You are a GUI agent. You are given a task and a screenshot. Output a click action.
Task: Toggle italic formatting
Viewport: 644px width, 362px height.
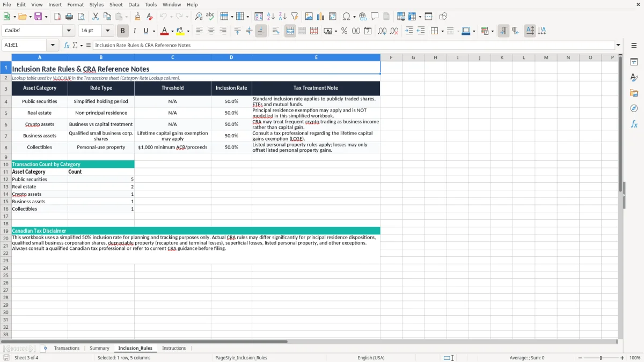(135, 31)
